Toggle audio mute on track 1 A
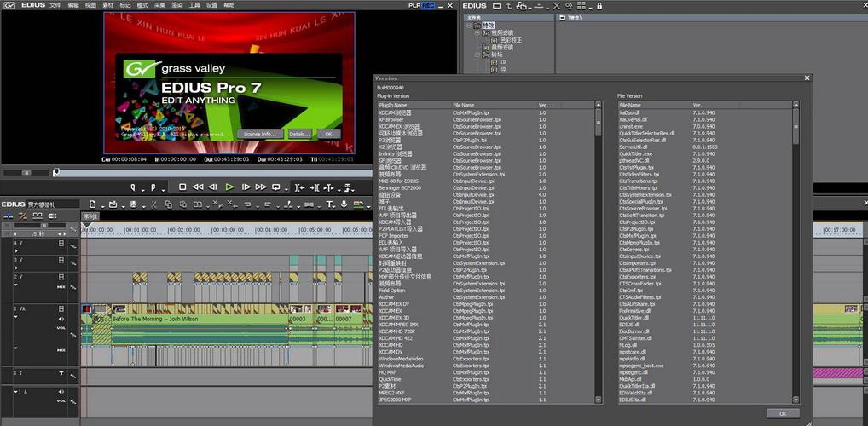This screenshot has width=868, height=426. pos(61,392)
